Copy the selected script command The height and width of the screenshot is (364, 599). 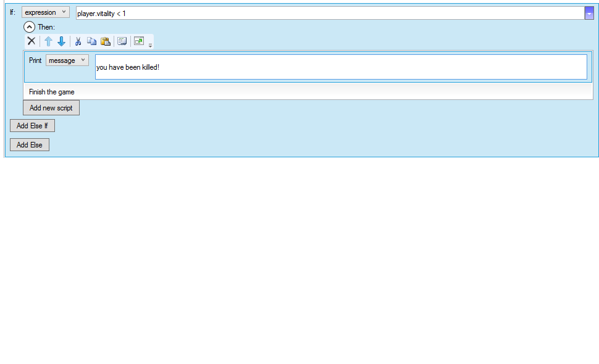point(91,41)
